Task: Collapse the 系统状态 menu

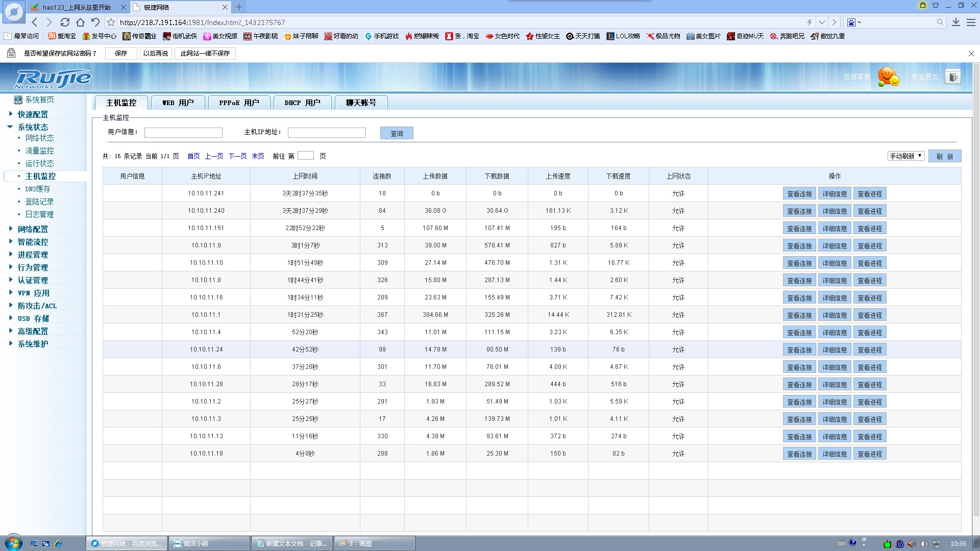Action: pyautogui.click(x=33, y=127)
